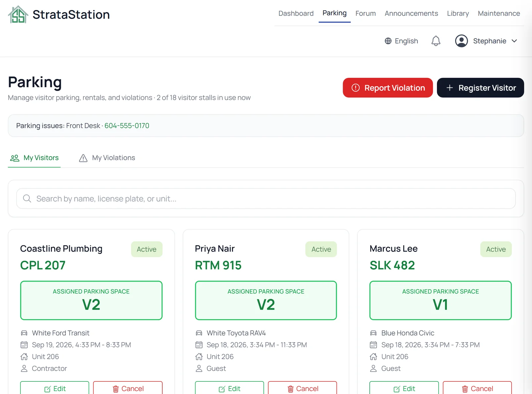Select the Parking nav tab
The height and width of the screenshot is (394, 532).
coord(334,13)
